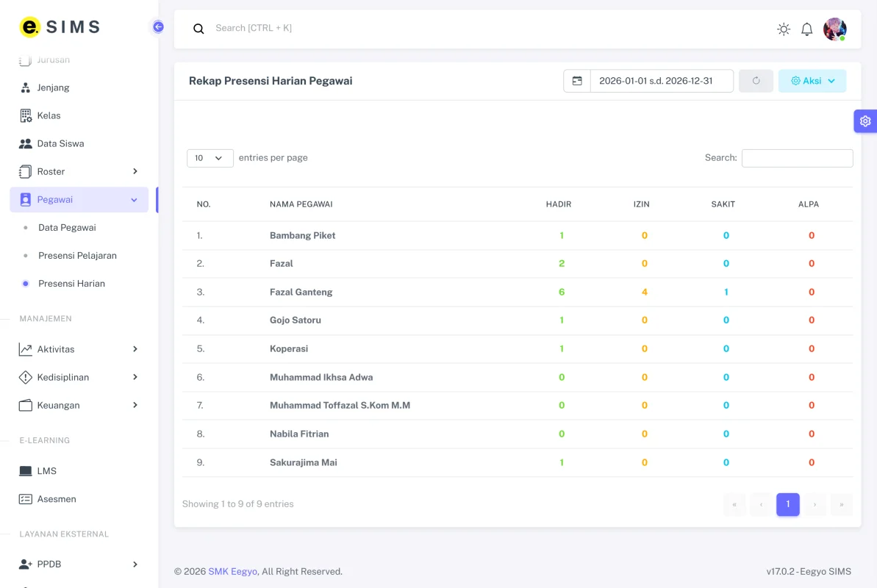Open Data Pegawai submenu item
Viewport: 877px width, 588px height.
pyautogui.click(x=67, y=228)
